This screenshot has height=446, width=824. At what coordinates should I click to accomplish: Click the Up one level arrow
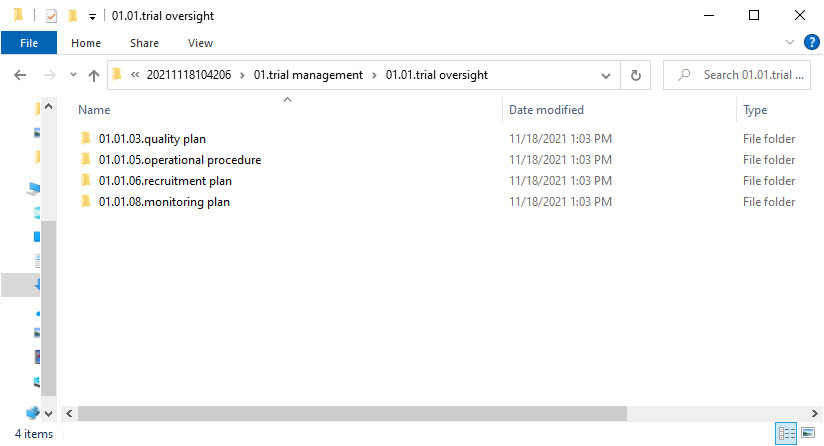click(94, 75)
